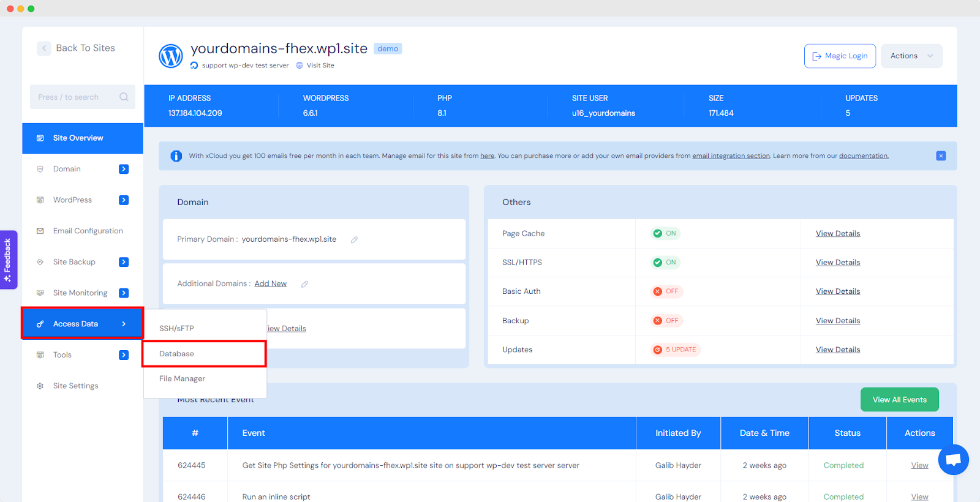This screenshot has width=980, height=502.
Task: Click the sidebar search input field
Action: tap(83, 97)
